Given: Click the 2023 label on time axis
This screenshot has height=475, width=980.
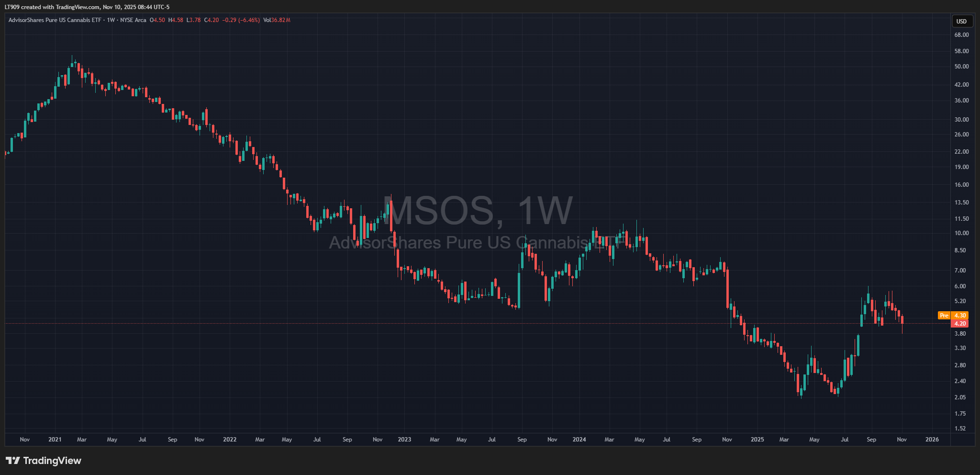Looking at the screenshot, I should [x=404, y=440].
